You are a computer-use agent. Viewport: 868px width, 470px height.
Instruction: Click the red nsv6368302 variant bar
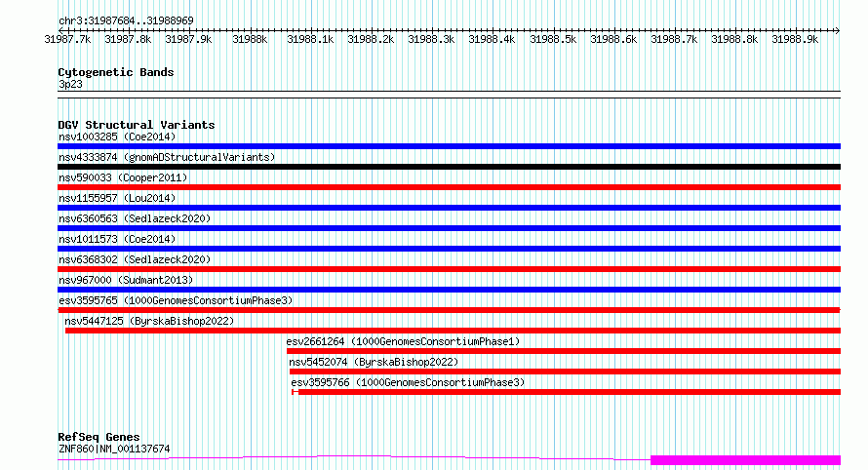[449, 269]
